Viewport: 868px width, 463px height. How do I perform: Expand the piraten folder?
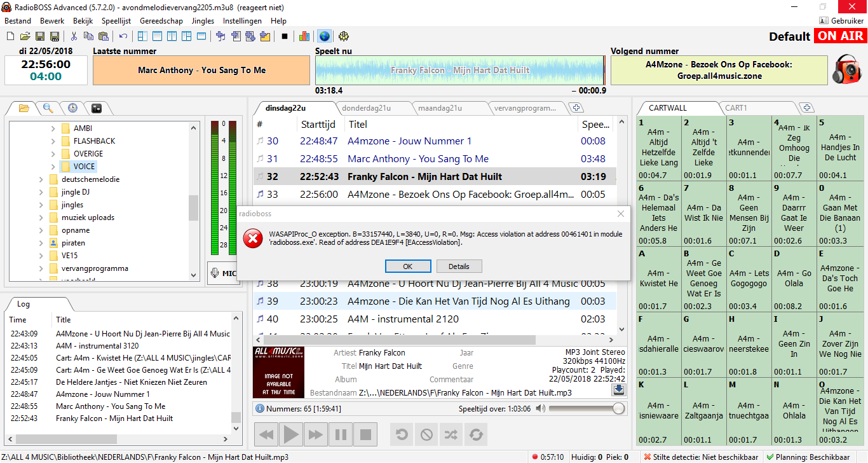41,243
